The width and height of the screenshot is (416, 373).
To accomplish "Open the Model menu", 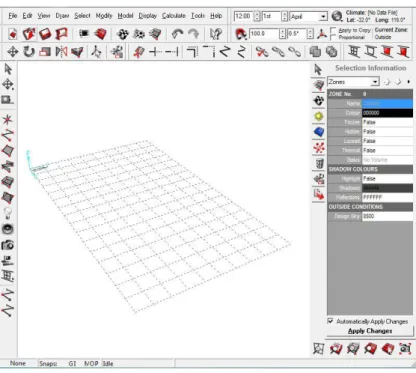I will click(x=125, y=16).
